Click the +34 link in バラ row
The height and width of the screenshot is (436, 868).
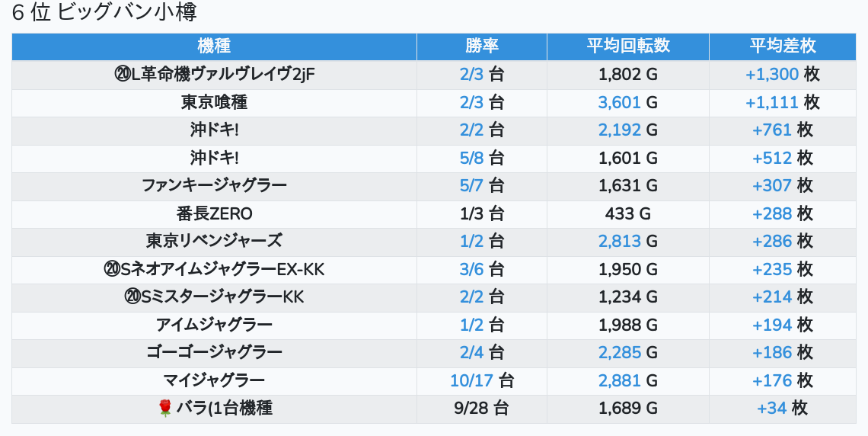pyautogui.click(x=772, y=409)
